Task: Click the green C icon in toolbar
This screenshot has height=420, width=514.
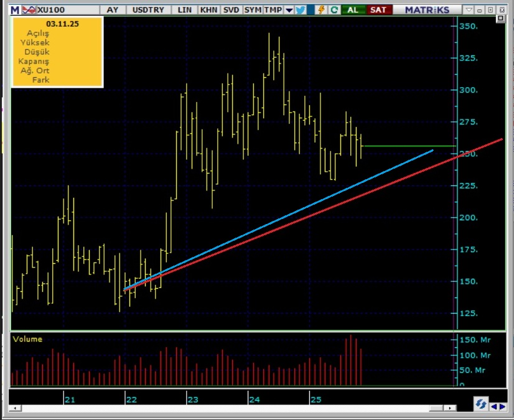Action: (334, 10)
